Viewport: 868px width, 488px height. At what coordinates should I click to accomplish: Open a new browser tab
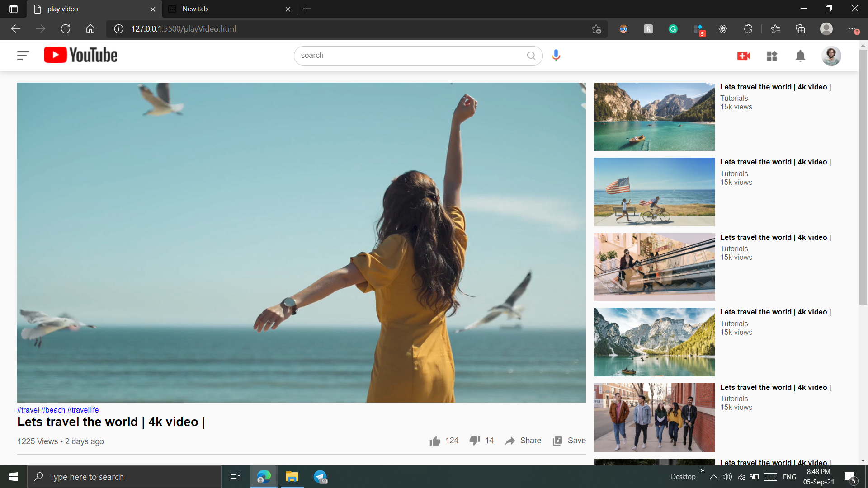[x=307, y=9]
